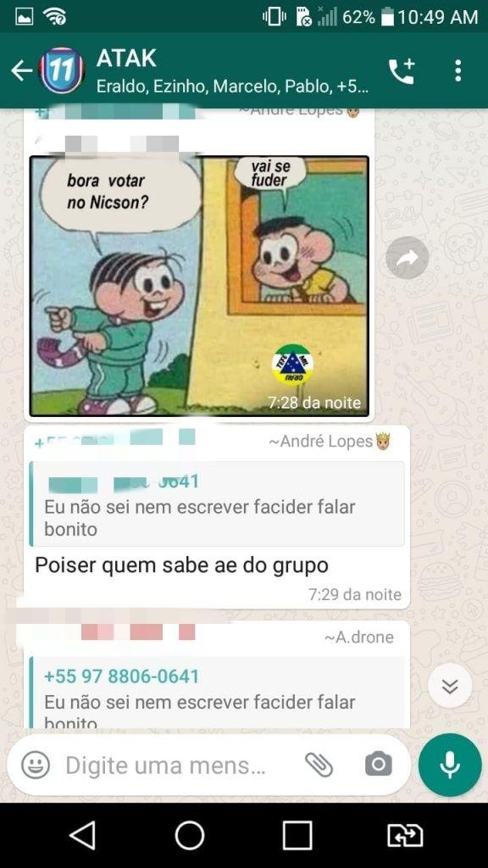488x868 pixels.
Task: Tap the microphone voice message button
Action: (x=450, y=765)
